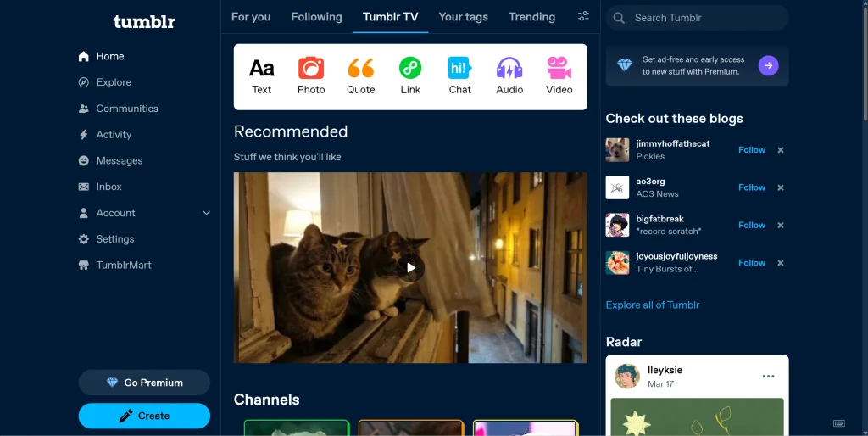Play the recommended cats video
The width and height of the screenshot is (868, 436).
410,268
